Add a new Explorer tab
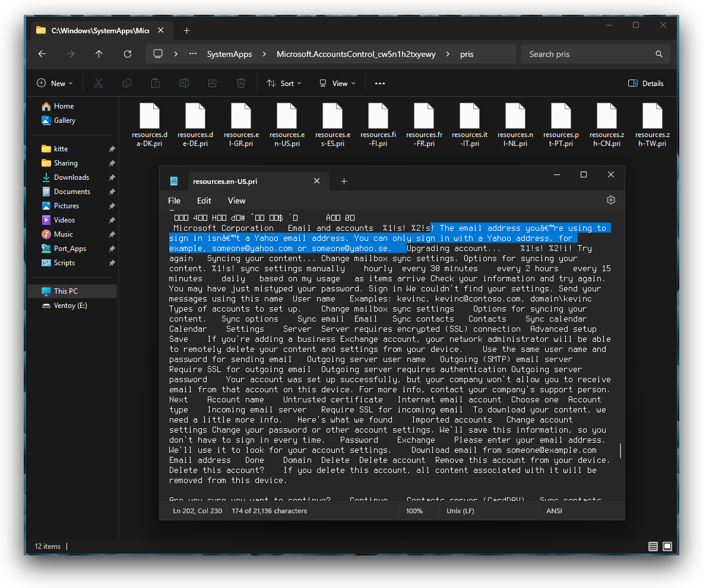703x588 pixels. pyautogui.click(x=187, y=30)
